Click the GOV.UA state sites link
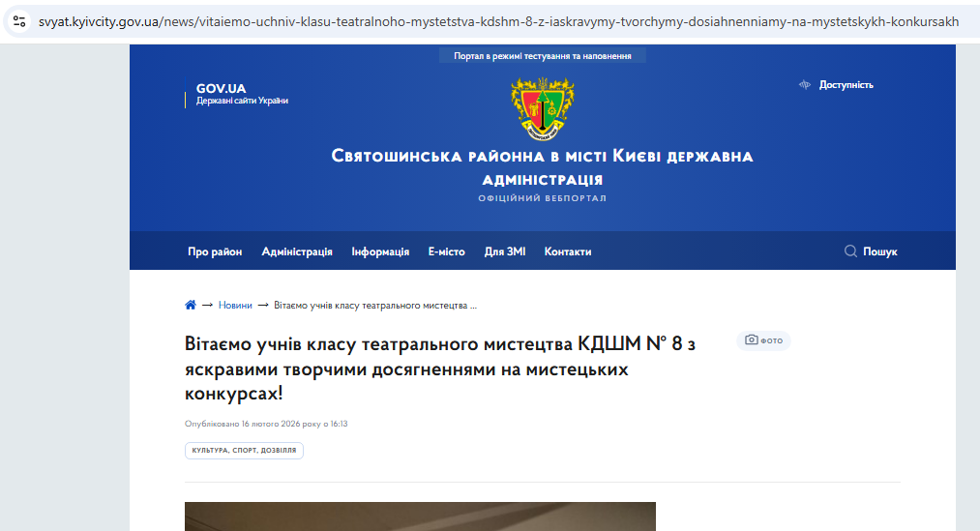Screen dimensions: 980x531 click(x=242, y=94)
